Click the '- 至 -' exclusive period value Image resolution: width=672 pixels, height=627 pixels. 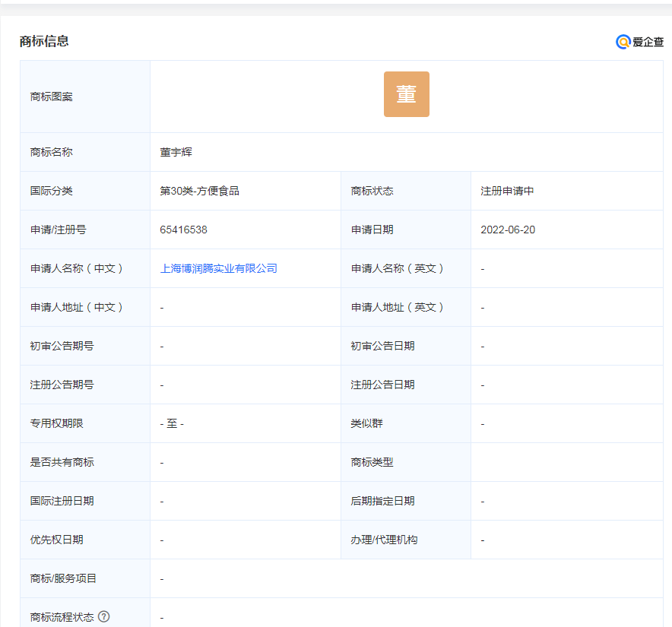(x=172, y=424)
